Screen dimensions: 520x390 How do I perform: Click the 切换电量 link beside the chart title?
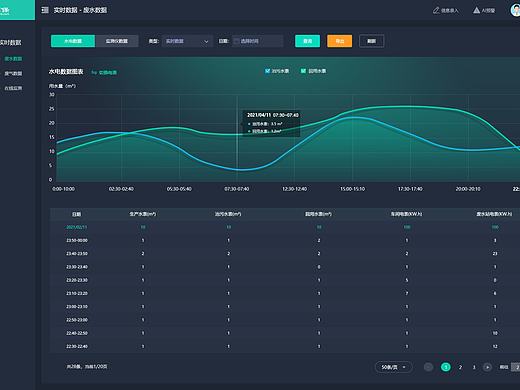click(104, 72)
